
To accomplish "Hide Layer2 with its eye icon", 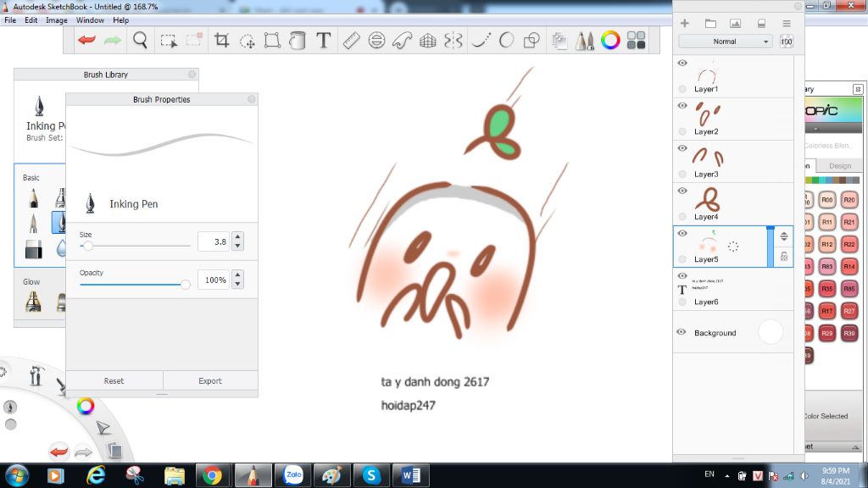I will click(682, 106).
